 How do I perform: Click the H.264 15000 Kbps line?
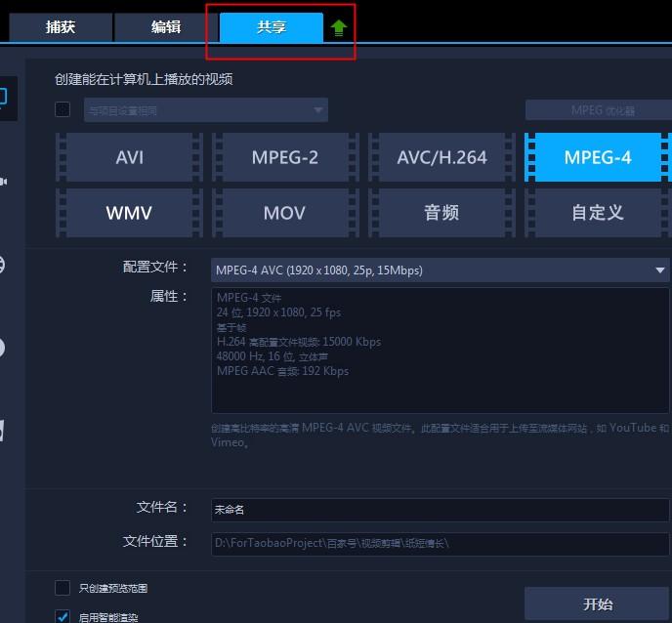(298, 342)
